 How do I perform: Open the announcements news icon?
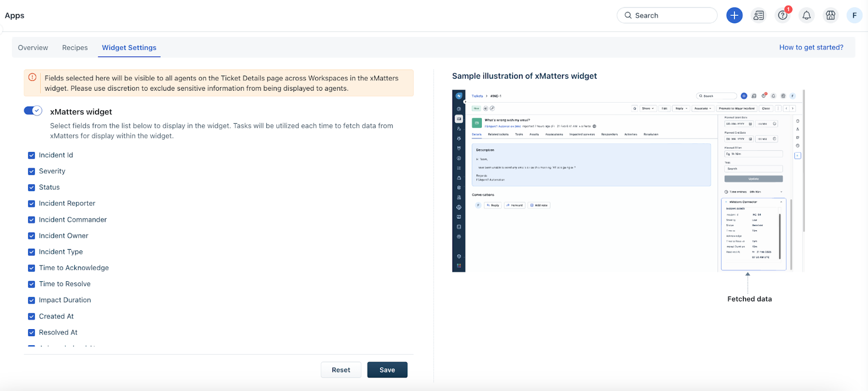point(758,15)
